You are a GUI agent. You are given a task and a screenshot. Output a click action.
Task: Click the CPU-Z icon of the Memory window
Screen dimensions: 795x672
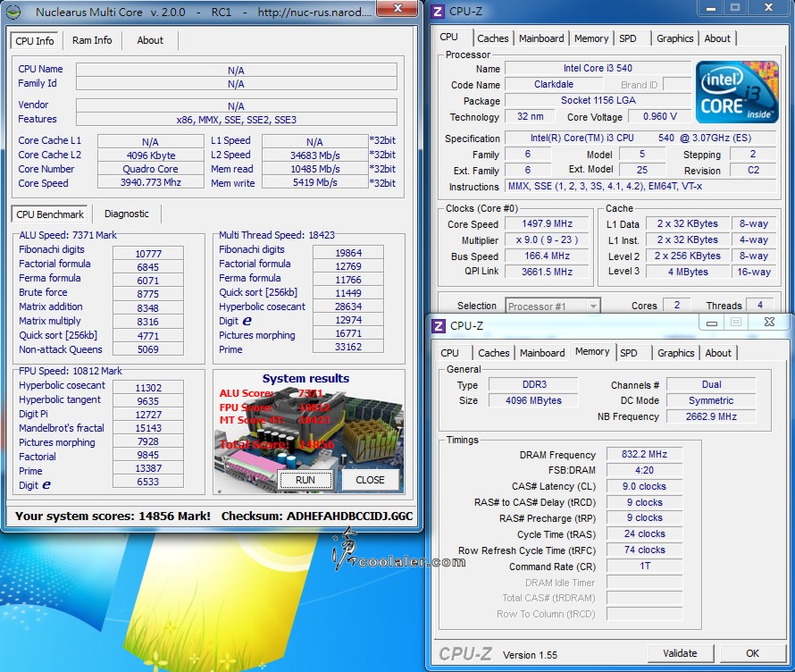438,325
